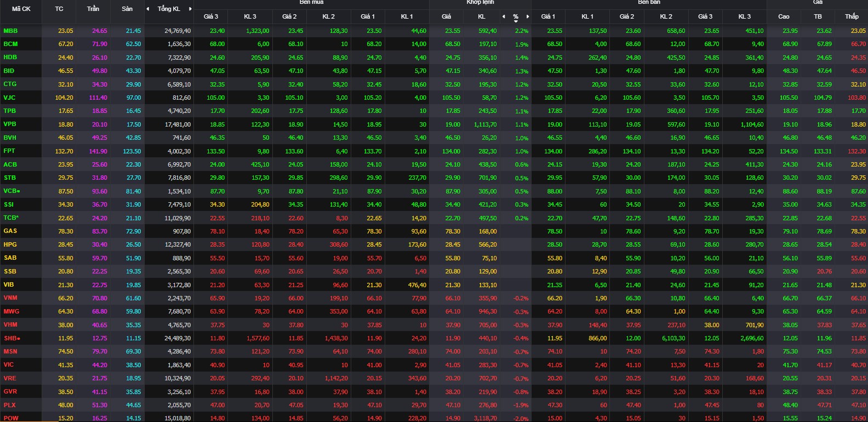868x422 pixels.
Task: Click PLX percent change -1.9%
Action: (521, 406)
